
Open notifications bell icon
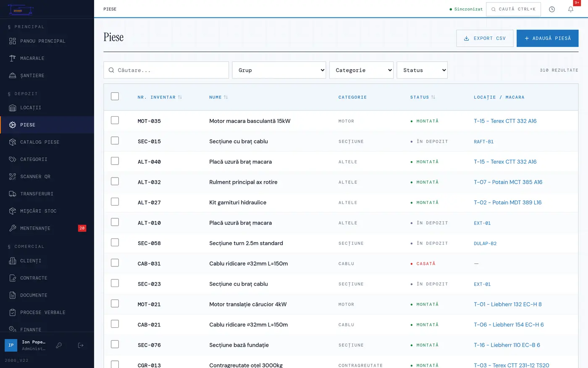[571, 9]
